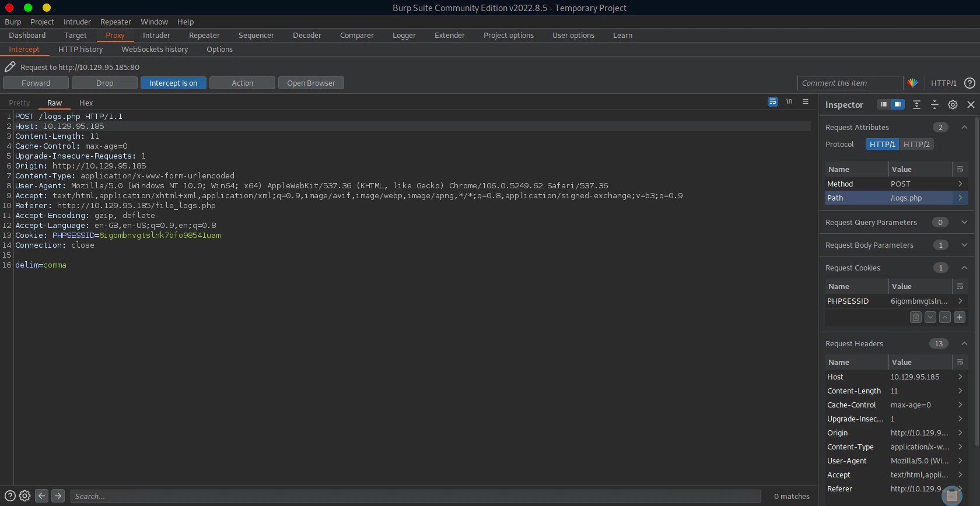980x506 pixels.
Task: Toggle wrap icon in Request Headers table header
Action: [x=960, y=362]
